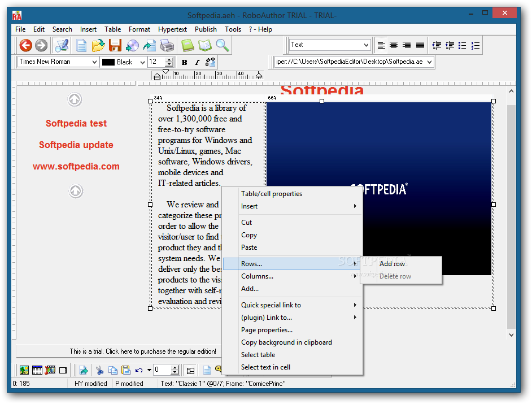The height and width of the screenshot is (404, 532).
Task: Open the undo history dropdown arrow
Action: pos(149,370)
